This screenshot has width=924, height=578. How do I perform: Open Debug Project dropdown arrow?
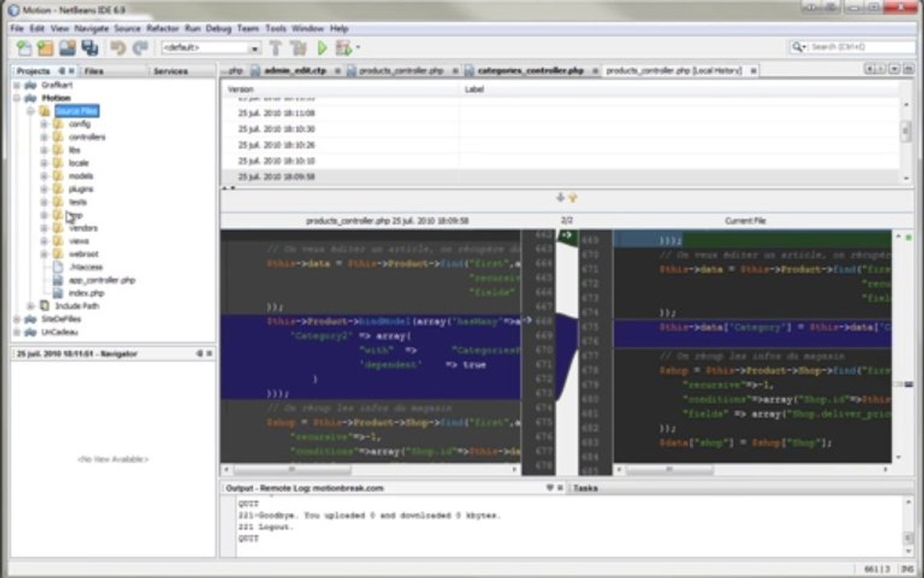click(358, 48)
